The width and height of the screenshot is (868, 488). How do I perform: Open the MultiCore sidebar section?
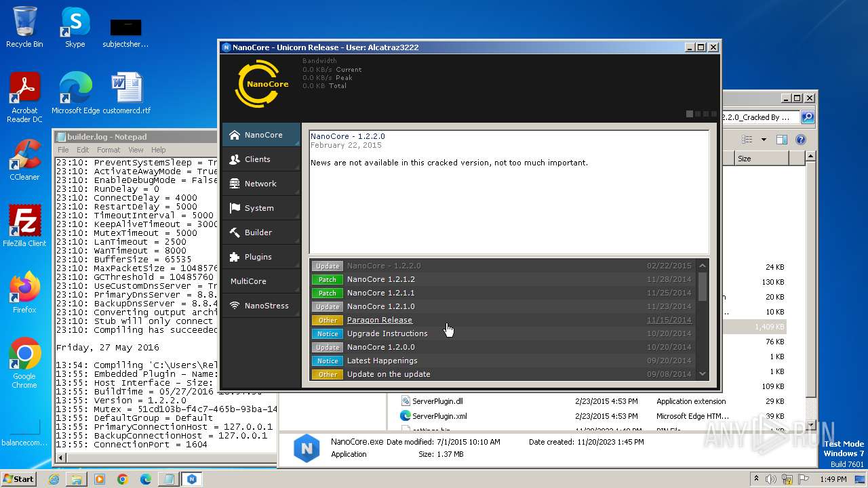point(261,281)
